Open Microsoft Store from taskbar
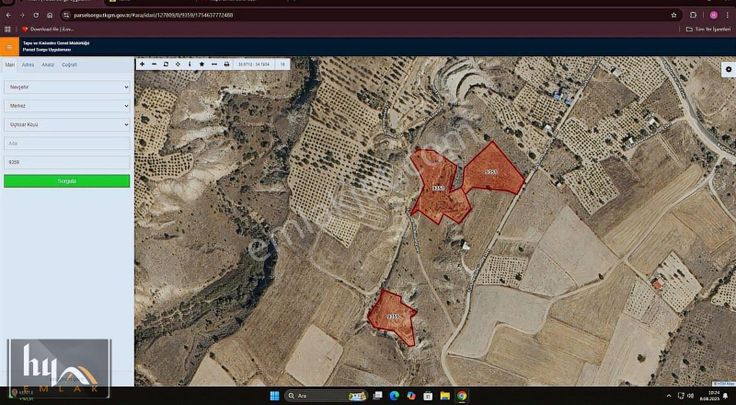 428,396
